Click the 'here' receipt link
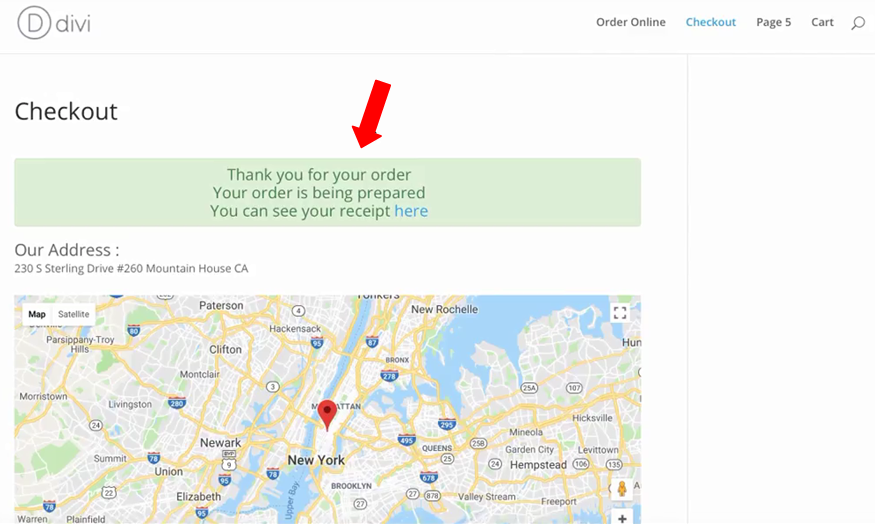This screenshot has width=875, height=524. pyautogui.click(x=411, y=211)
